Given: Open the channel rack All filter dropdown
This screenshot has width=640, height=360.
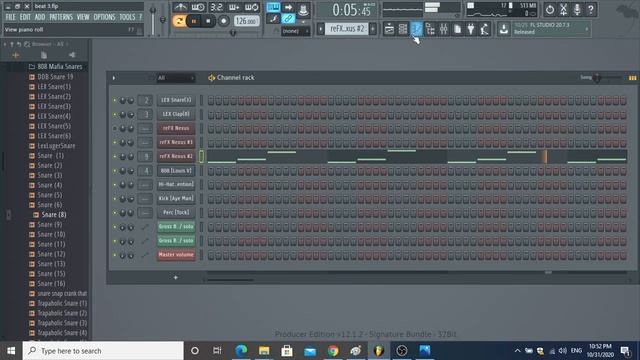Looking at the screenshot, I should [176, 78].
